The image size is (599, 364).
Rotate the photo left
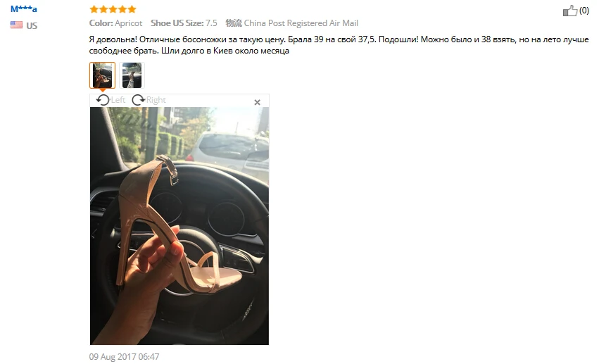102,100
